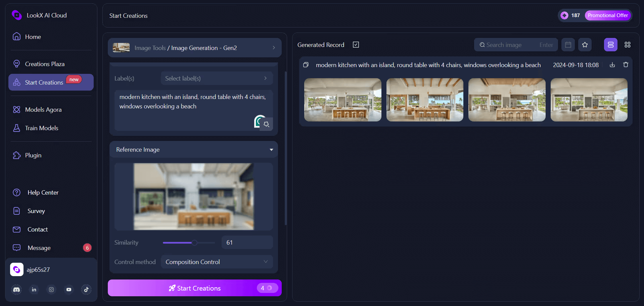
Task: Switch to grid view layout
Action: tap(628, 45)
